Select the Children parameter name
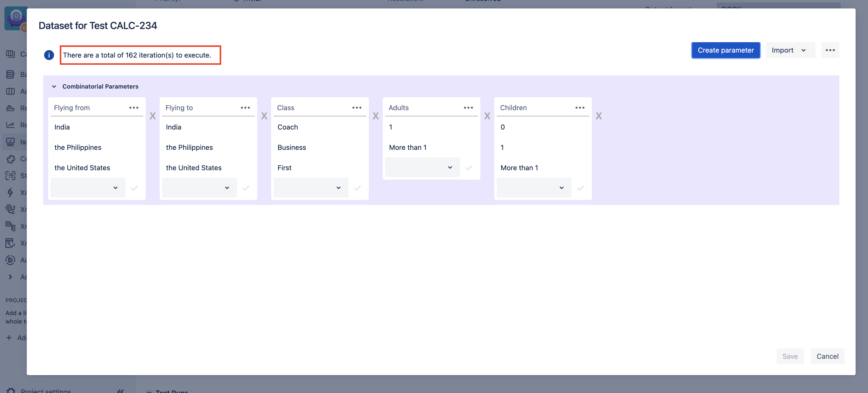The height and width of the screenshot is (393, 868). click(513, 108)
